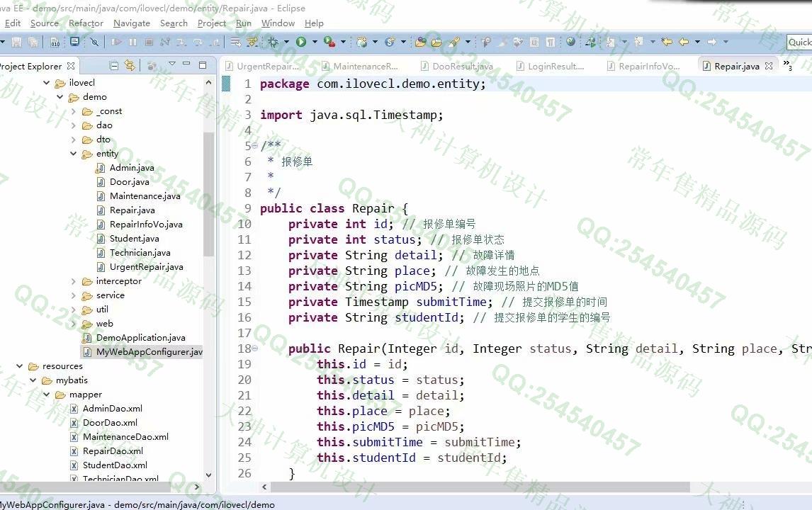Viewport: 812px width, 510px height.
Task: Click the Project Explorer horizontal scrollbar
Action: (x=86, y=487)
